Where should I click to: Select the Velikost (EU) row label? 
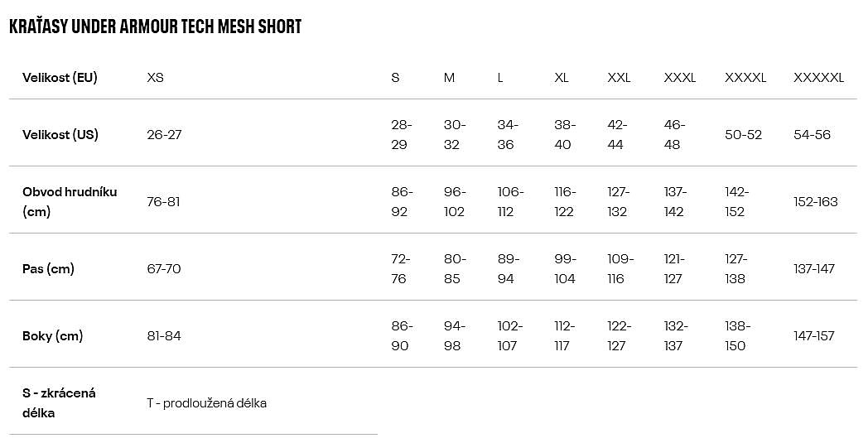(60, 78)
